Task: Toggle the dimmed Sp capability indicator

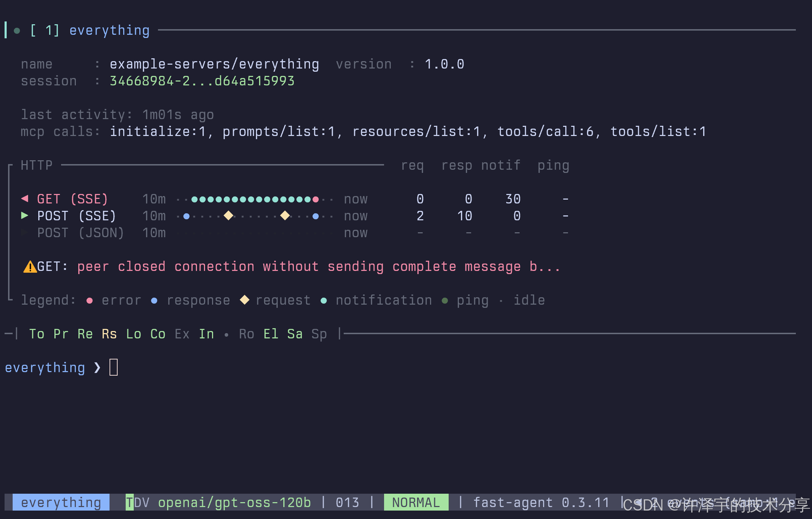Action: pos(319,334)
